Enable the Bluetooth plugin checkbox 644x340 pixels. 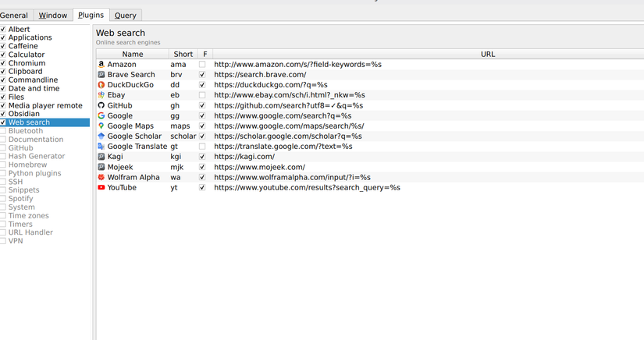(3, 131)
